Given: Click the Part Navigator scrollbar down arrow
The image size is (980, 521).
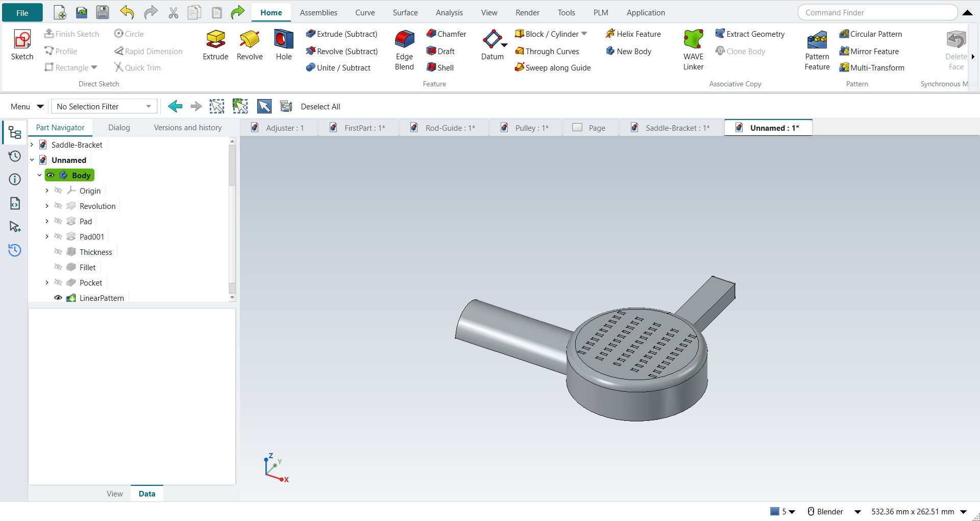Looking at the screenshot, I should pos(232,297).
